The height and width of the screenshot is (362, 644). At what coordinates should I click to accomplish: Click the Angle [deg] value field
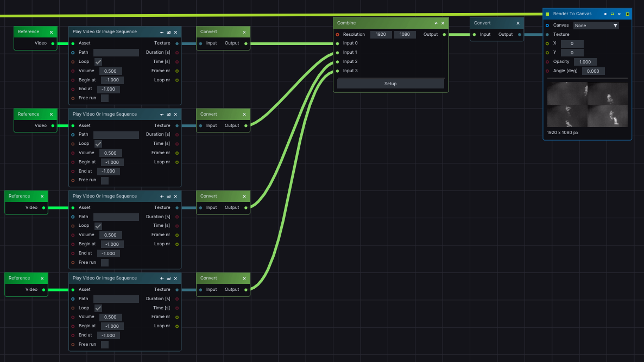pos(593,71)
